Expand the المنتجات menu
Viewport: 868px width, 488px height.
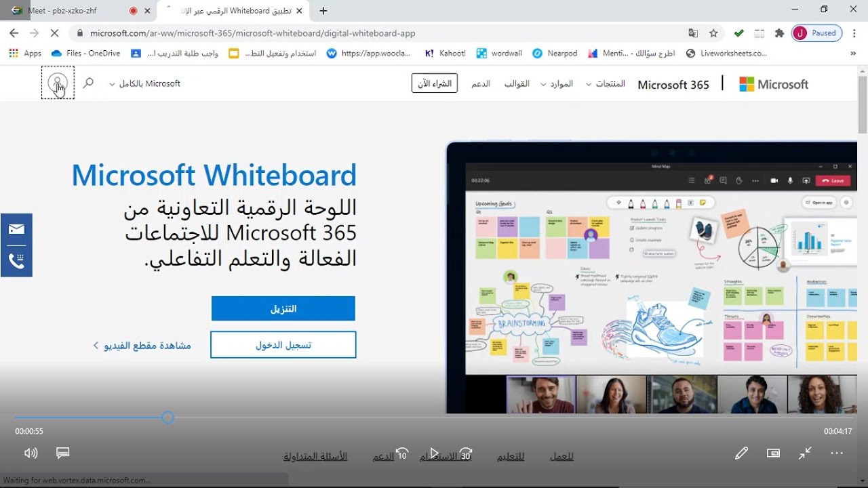606,83
